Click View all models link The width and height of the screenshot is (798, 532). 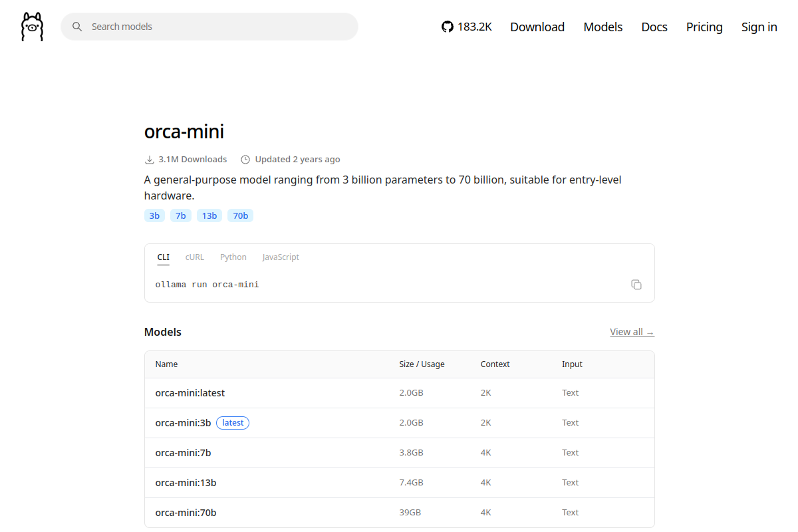pyautogui.click(x=632, y=332)
